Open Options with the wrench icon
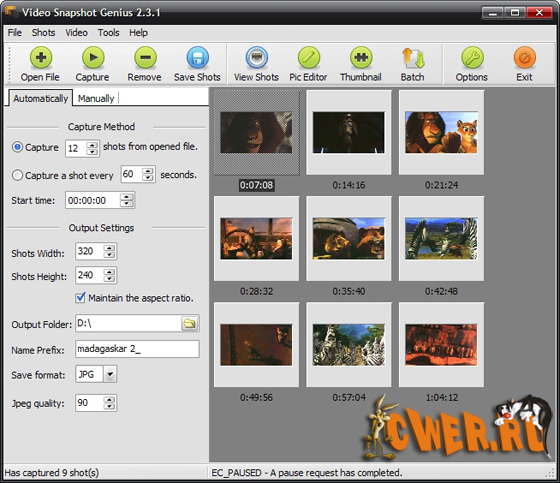 (472, 58)
